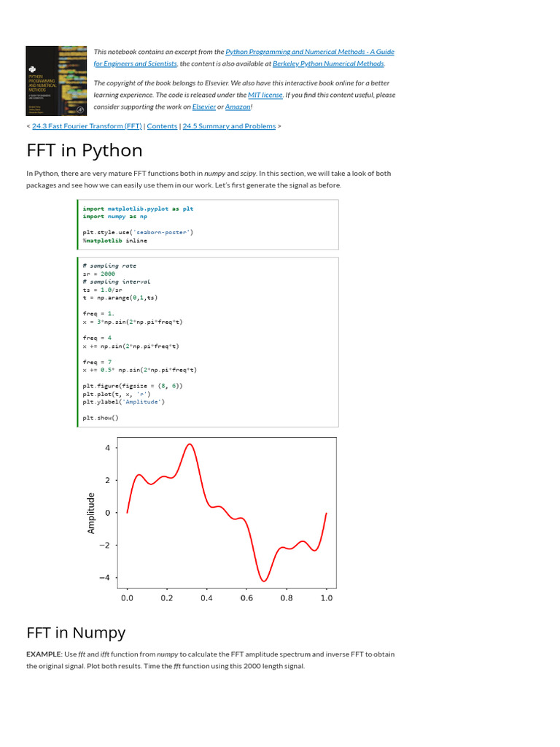This screenshot has height=747, width=560.
Task: Visit the Amazon link
Action: [238, 107]
